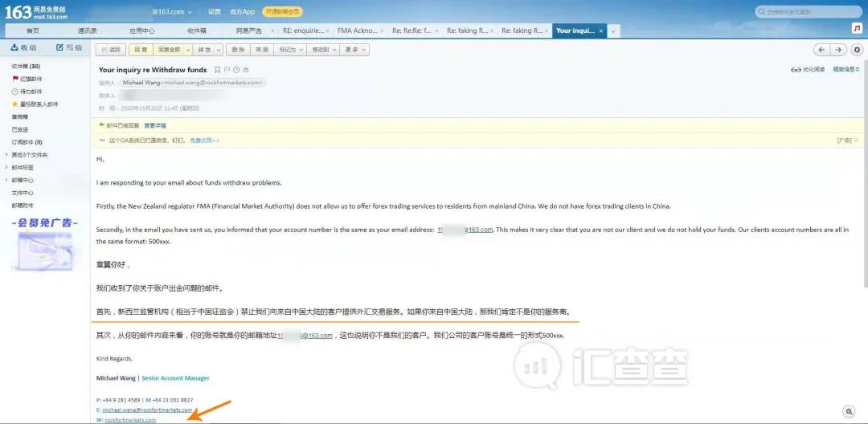Open the 标记为 mark-as dropdown
This screenshot has width=868, height=424.
(291, 50)
